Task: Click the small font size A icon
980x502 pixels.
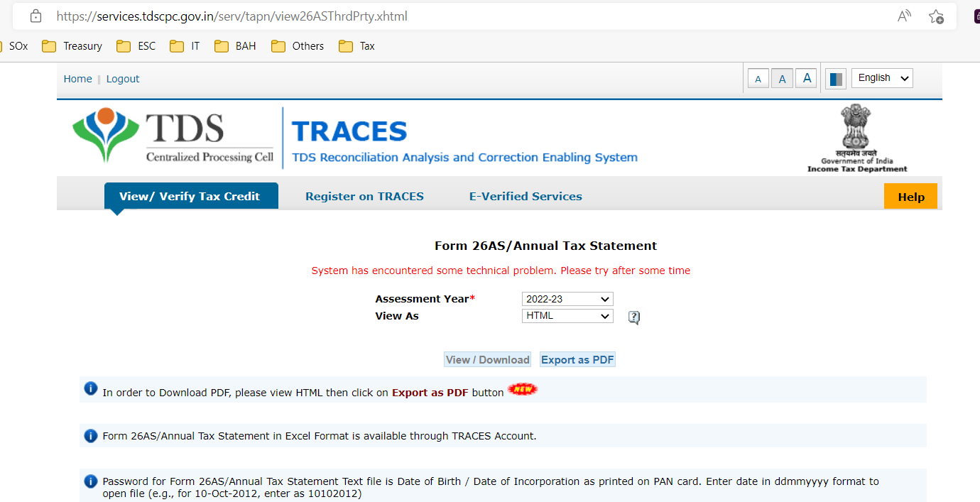Action: [758, 79]
